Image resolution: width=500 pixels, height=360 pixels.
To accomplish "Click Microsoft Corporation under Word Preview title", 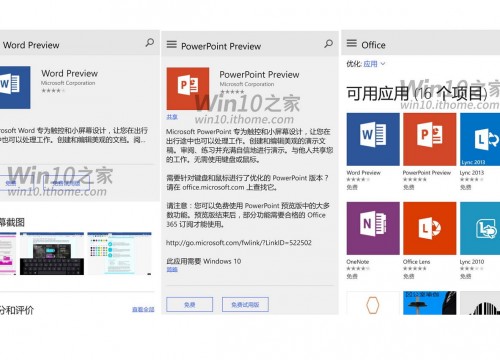I will point(68,83).
